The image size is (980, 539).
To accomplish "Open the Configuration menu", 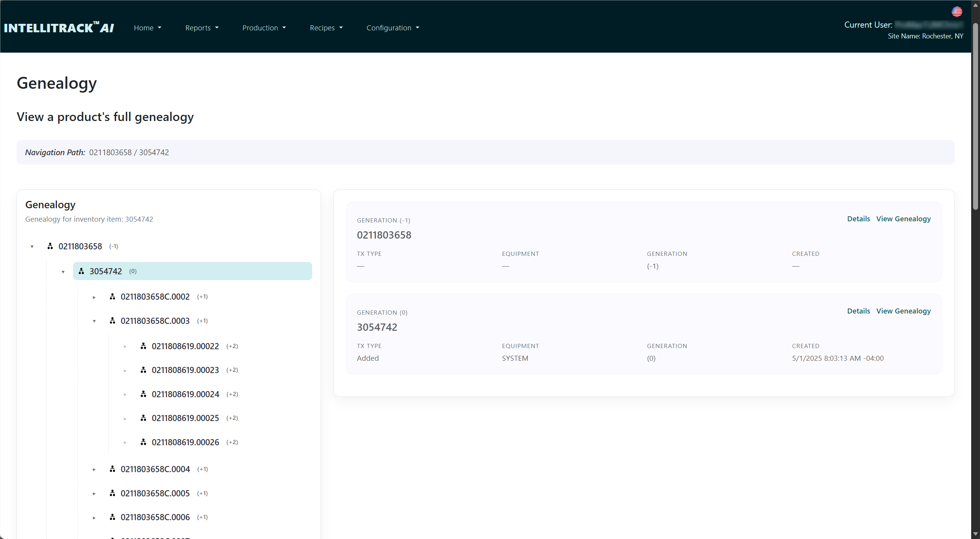I will pyautogui.click(x=393, y=28).
